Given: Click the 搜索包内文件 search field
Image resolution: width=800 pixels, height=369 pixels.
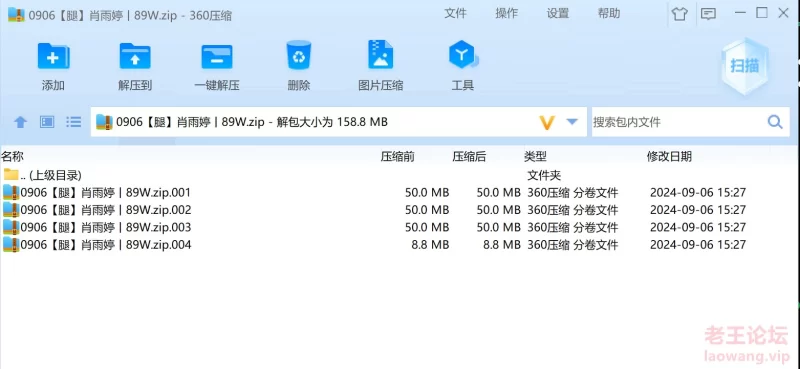Looking at the screenshot, I should [x=678, y=122].
